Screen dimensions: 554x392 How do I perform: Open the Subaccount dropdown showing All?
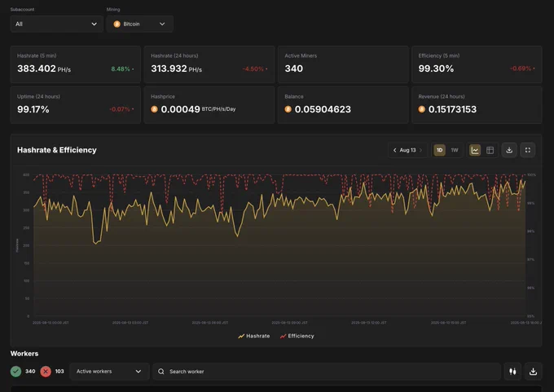click(56, 24)
